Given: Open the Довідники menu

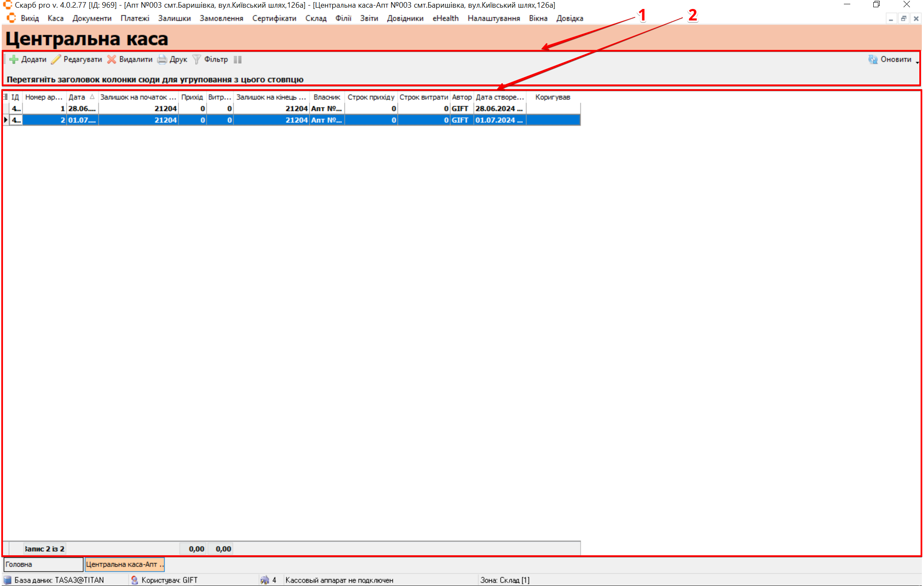Looking at the screenshot, I should pos(405,18).
